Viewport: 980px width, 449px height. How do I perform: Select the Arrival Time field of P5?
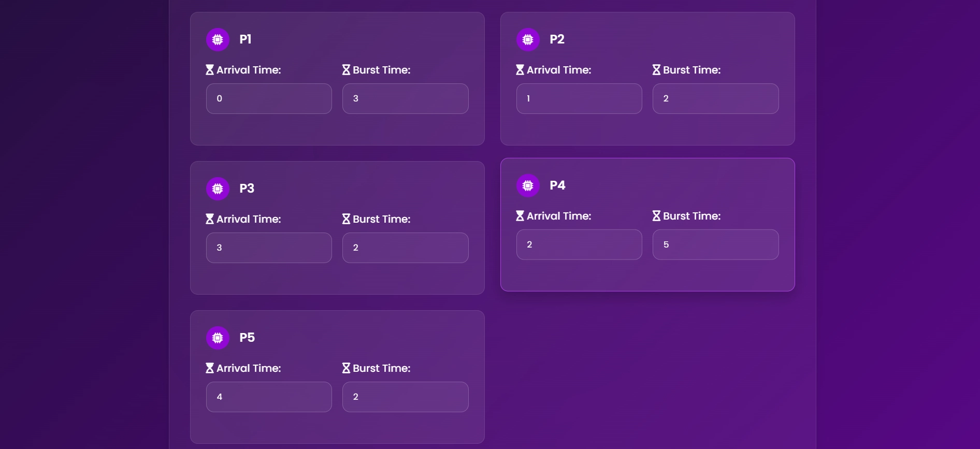[268, 397]
